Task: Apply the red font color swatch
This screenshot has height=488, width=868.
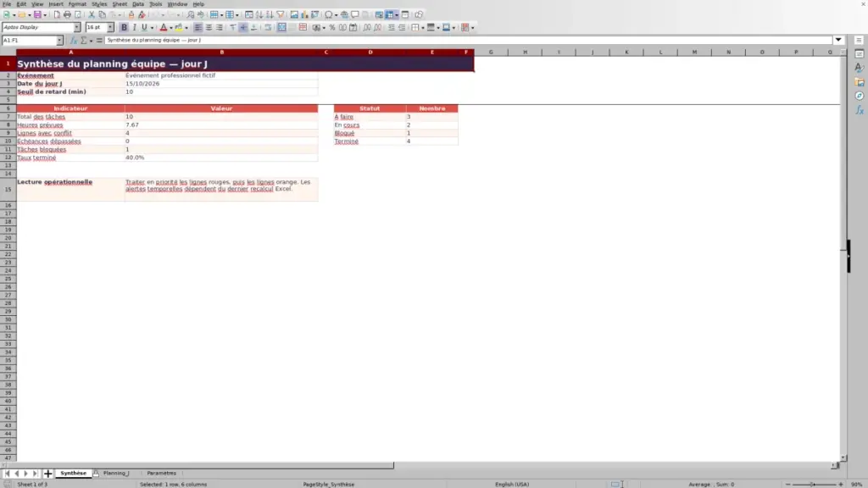Action: click(x=164, y=28)
